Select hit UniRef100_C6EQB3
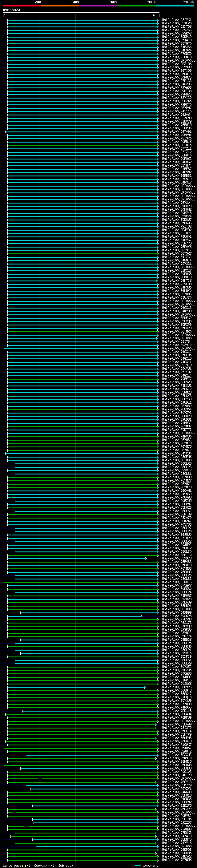The width and height of the screenshot is (197, 868). 176,769
